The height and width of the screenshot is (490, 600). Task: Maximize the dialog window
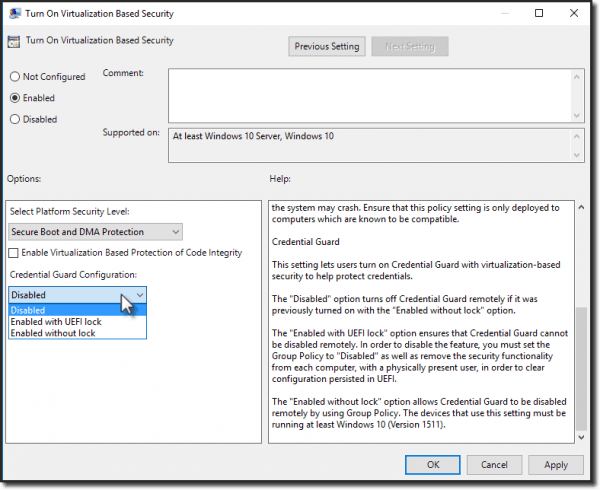point(539,13)
